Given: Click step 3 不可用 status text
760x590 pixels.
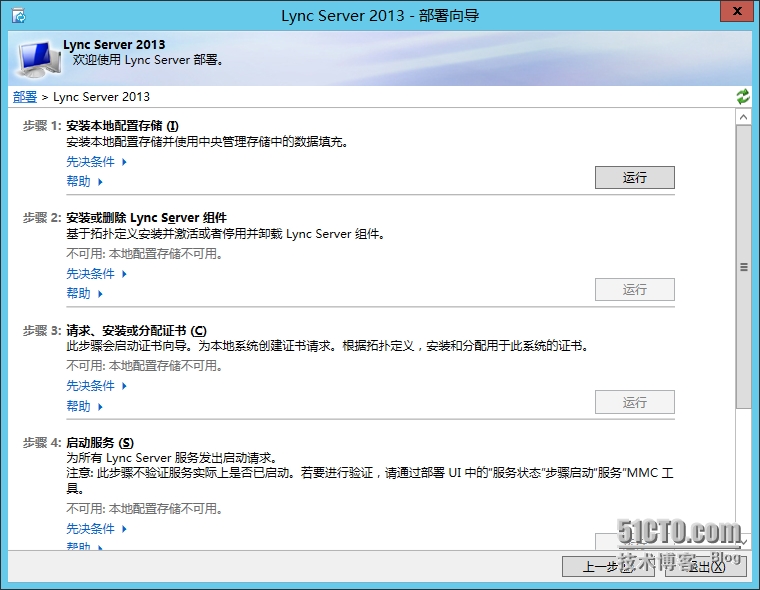Looking at the screenshot, I should point(144,366).
